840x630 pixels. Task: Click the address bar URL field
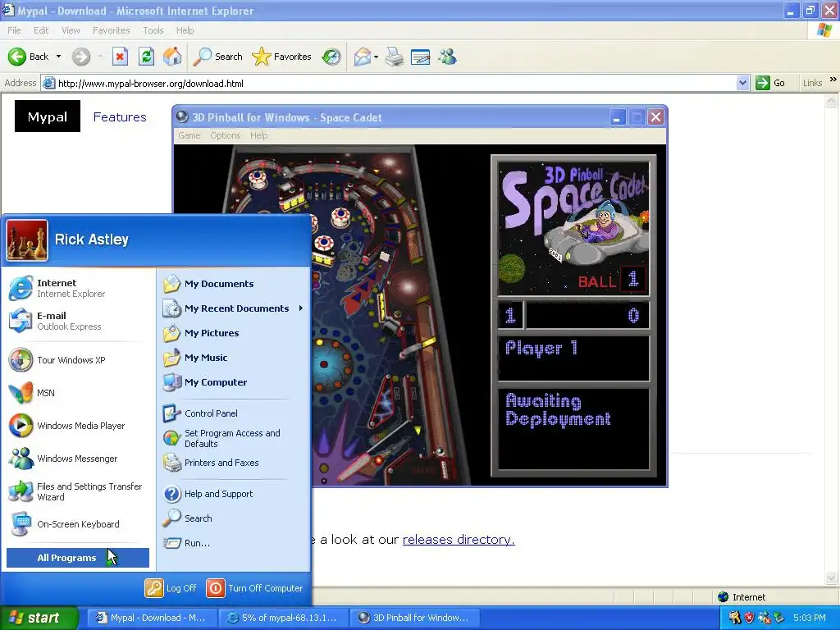(x=396, y=83)
